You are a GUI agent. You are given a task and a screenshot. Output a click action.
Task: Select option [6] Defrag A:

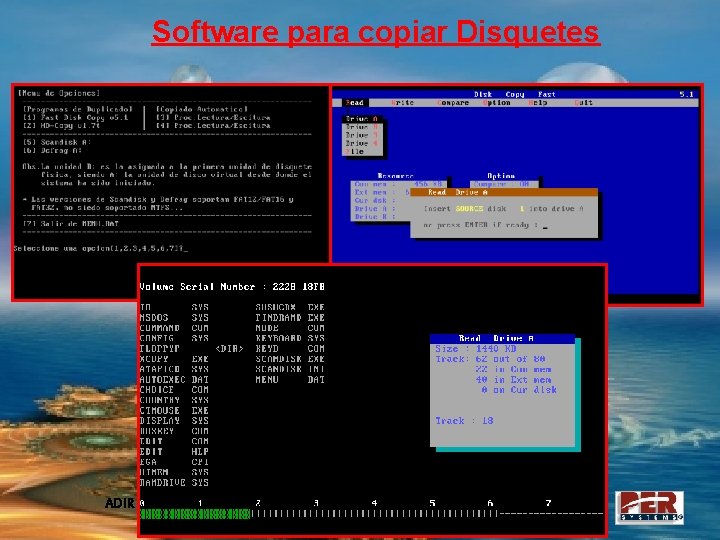[52, 151]
